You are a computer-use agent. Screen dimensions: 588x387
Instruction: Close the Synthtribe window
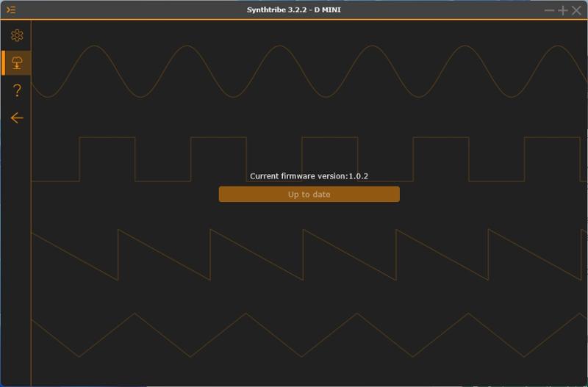click(576, 10)
